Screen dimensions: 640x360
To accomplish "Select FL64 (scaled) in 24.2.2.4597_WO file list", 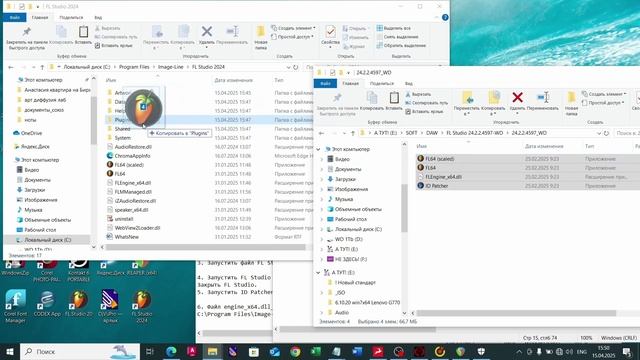I will 440,159.
